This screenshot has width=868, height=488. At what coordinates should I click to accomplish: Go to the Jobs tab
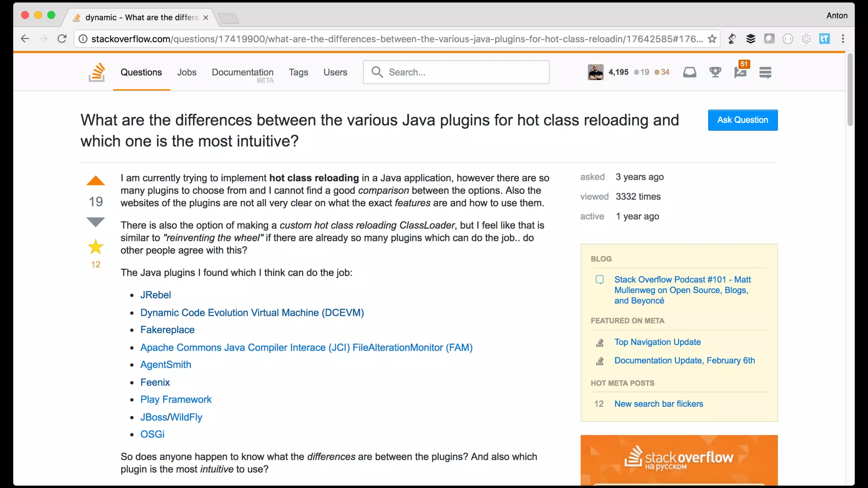pos(186,72)
